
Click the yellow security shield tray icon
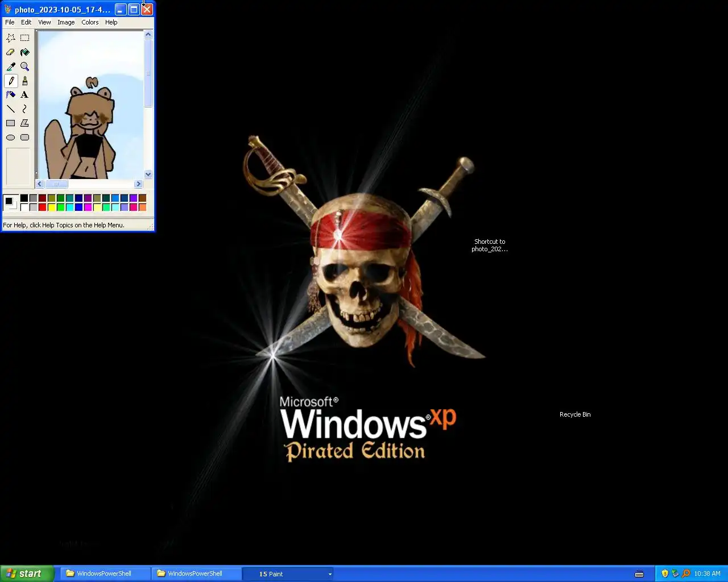(x=665, y=573)
